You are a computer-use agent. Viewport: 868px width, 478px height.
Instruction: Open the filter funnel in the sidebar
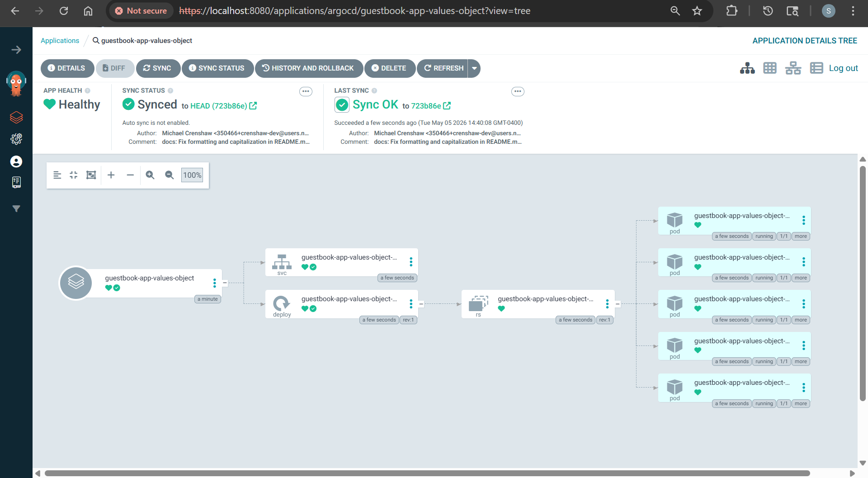tap(16, 208)
